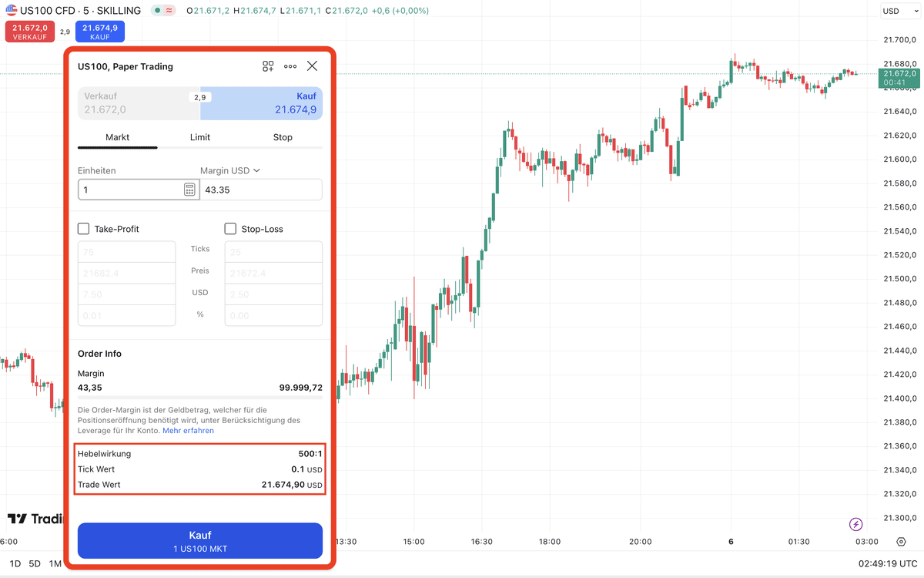
Task: Open the USD currency dropdown on price axis
Action: [900, 11]
